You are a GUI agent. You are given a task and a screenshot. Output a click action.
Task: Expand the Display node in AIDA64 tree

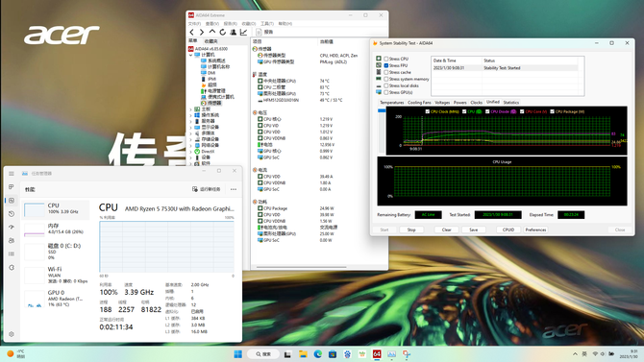[191, 128]
